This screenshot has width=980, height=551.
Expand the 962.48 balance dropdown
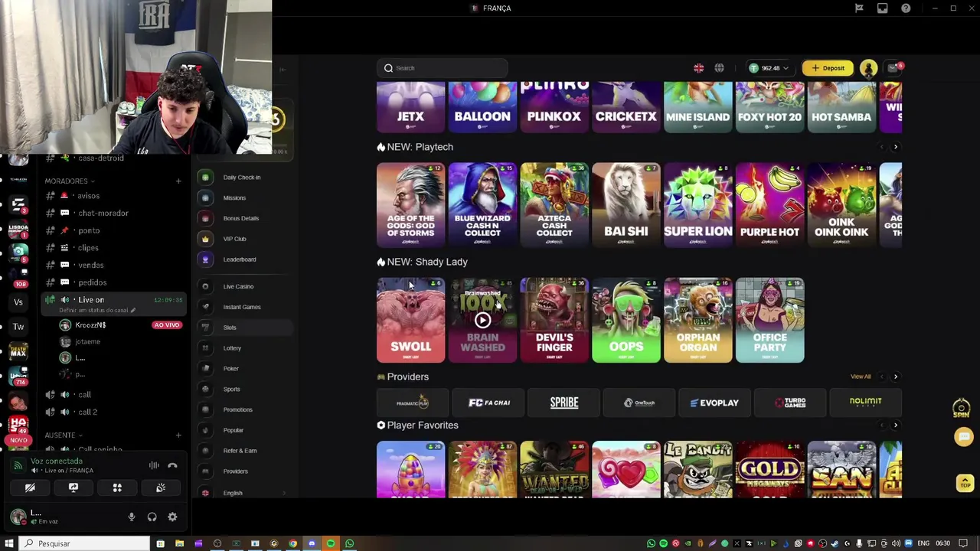click(769, 68)
